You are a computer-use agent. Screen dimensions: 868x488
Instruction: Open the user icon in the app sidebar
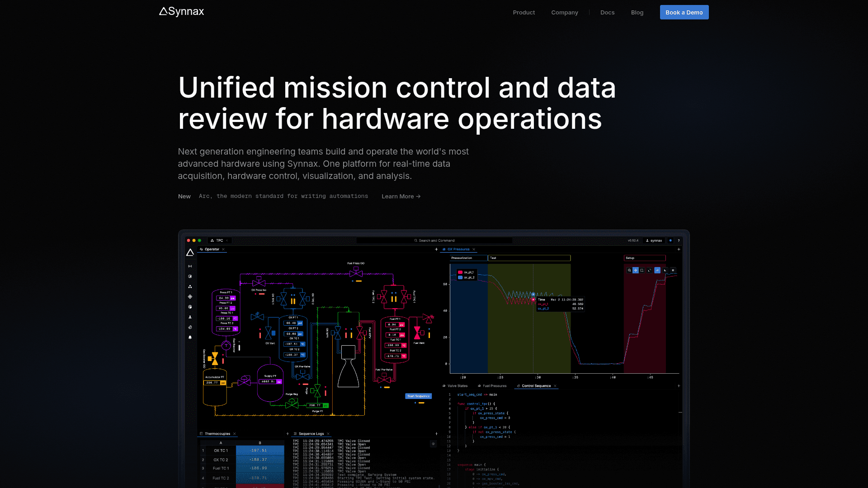click(190, 317)
